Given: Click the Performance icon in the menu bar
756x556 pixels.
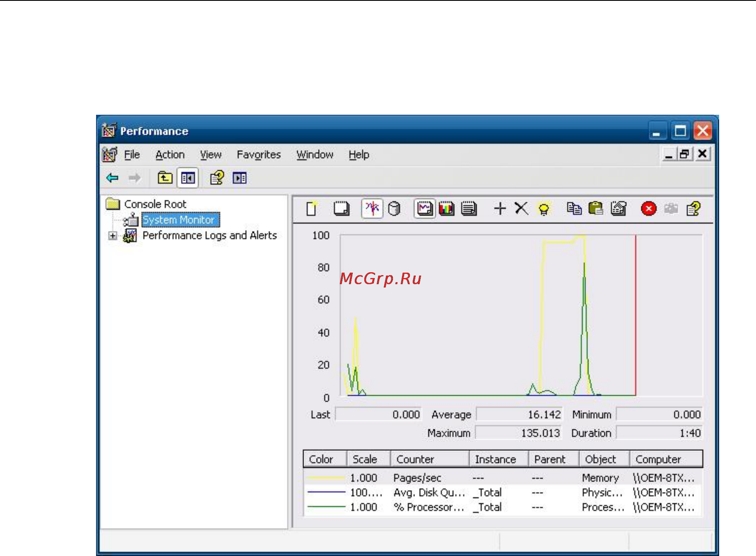Looking at the screenshot, I should point(109,155).
